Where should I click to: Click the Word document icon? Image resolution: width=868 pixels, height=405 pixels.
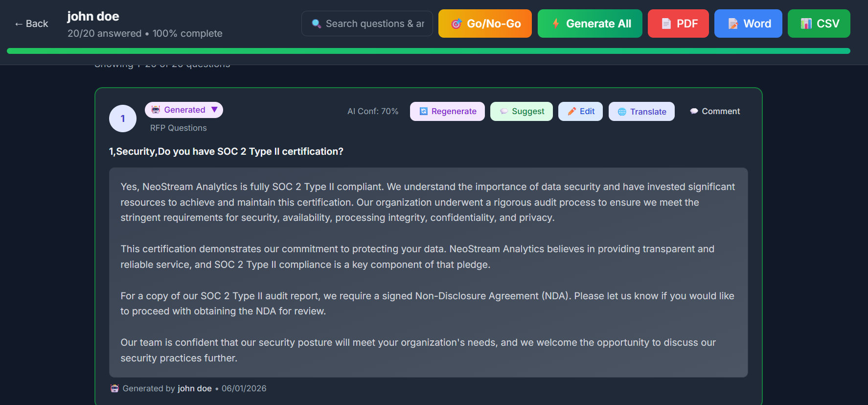[x=732, y=23]
